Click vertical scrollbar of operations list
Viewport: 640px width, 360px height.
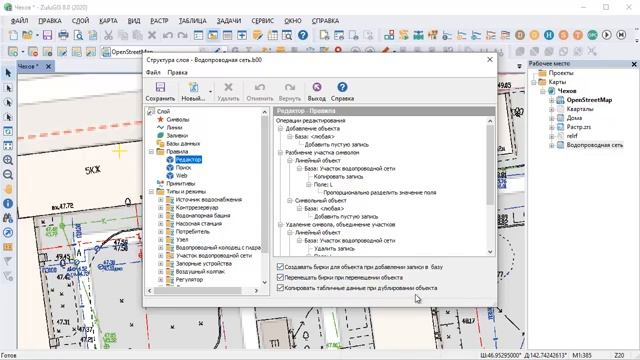pos(490,165)
